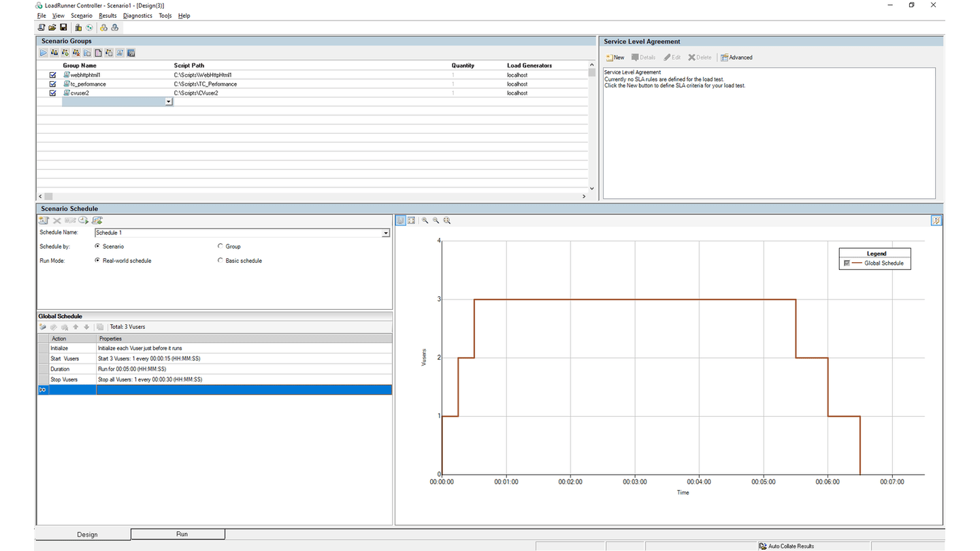Click the Advanced SLA button
980x551 pixels.
click(736, 57)
